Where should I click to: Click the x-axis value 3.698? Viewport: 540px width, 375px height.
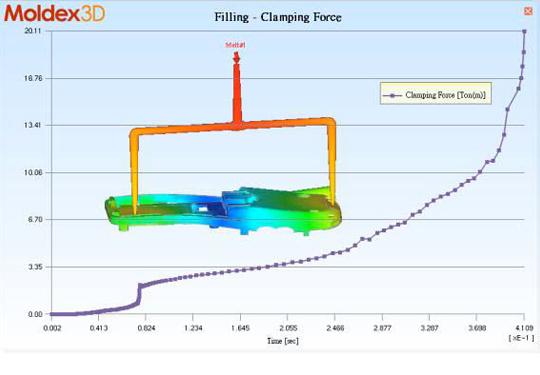(x=477, y=328)
